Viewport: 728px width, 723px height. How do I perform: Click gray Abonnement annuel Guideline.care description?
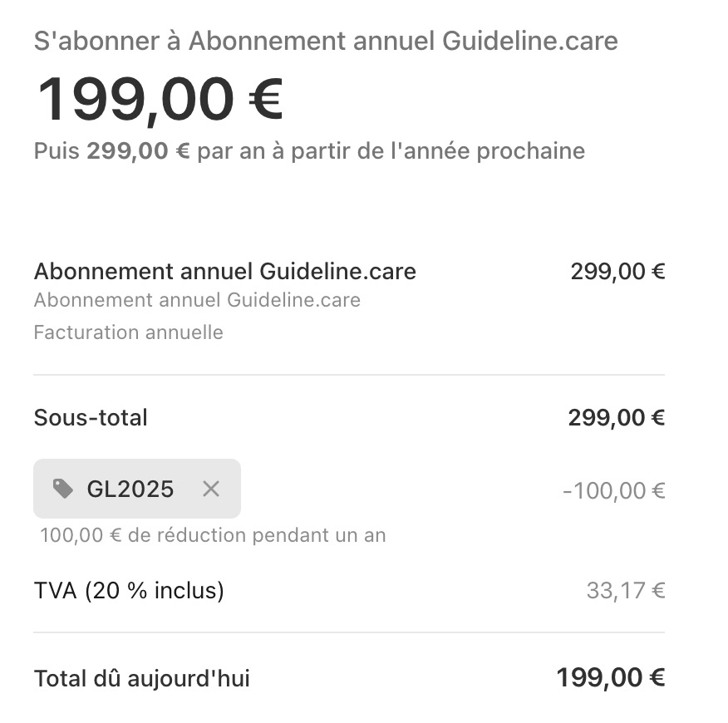pyautogui.click(x=197, y=300)
